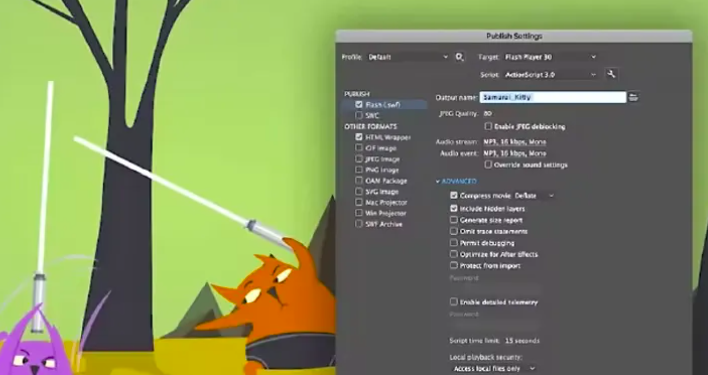Click the Output name text field
The height and width of the screenshot is (375, 708).
pos(553,97)
